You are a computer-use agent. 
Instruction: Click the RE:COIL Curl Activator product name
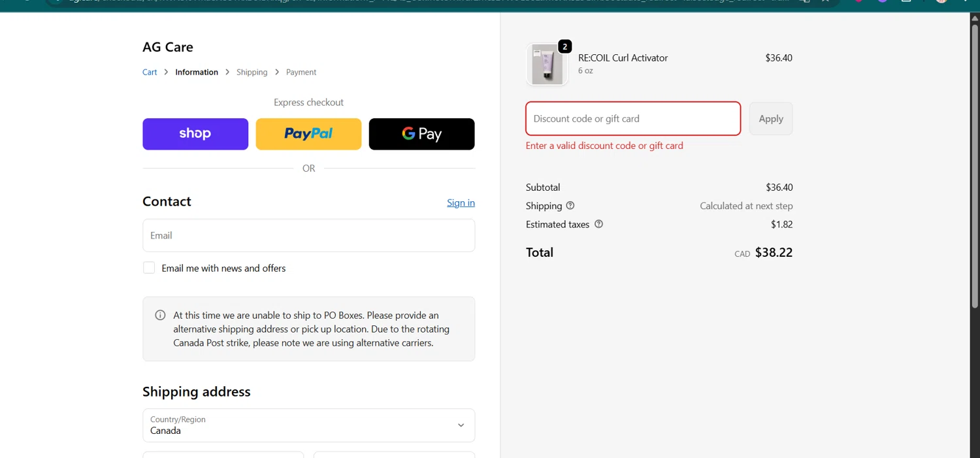click(623, 57)
